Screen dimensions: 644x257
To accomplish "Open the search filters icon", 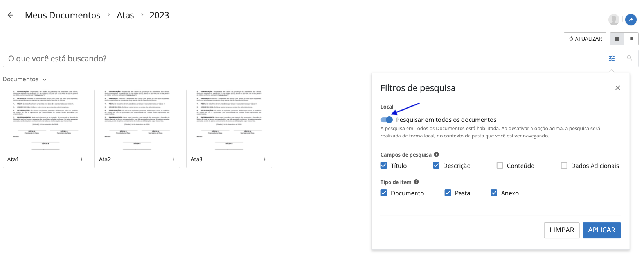I will point(612,59).
